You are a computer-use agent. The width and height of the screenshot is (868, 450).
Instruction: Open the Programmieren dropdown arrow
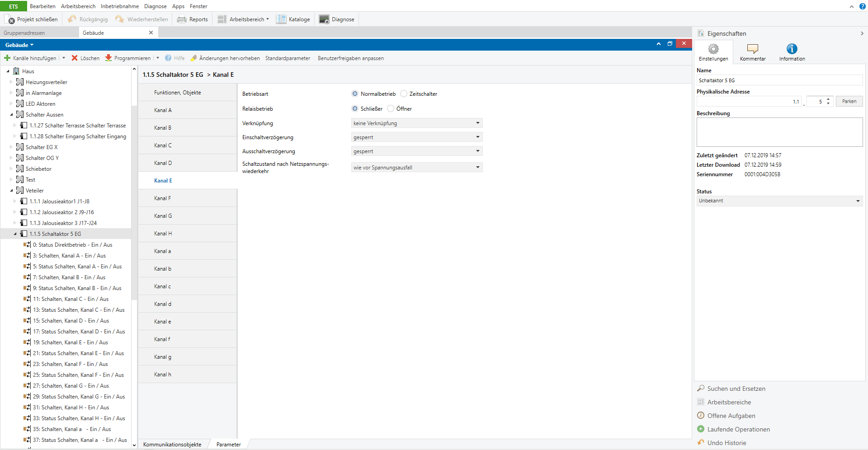158,58
